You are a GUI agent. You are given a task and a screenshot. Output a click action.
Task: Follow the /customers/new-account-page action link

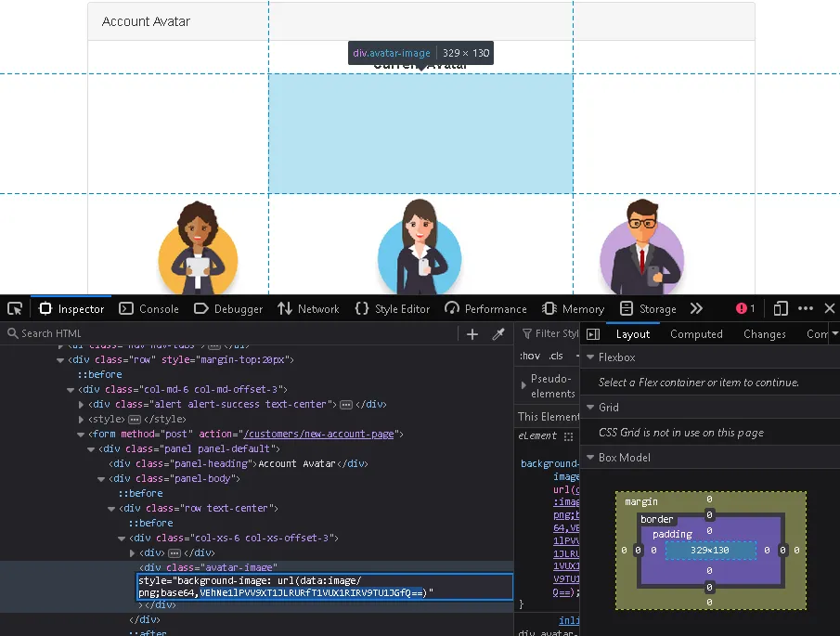pos(319,435)
